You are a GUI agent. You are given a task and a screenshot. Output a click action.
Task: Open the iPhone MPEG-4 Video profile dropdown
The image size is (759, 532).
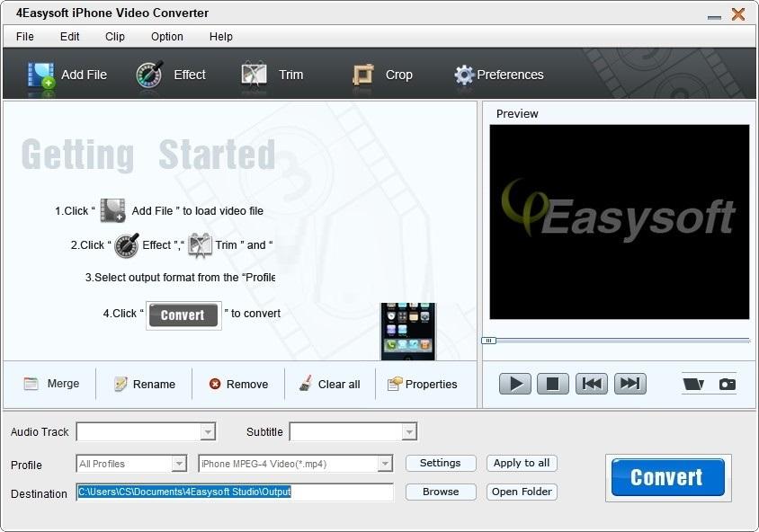tap(385, 464)
